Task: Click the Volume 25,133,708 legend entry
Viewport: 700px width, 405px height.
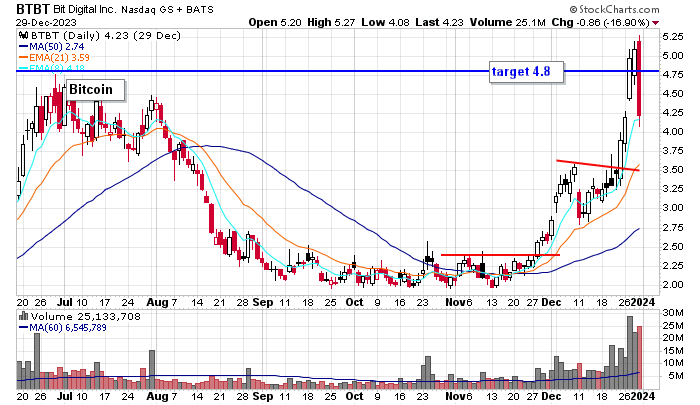Action: (x=86, y=317)
